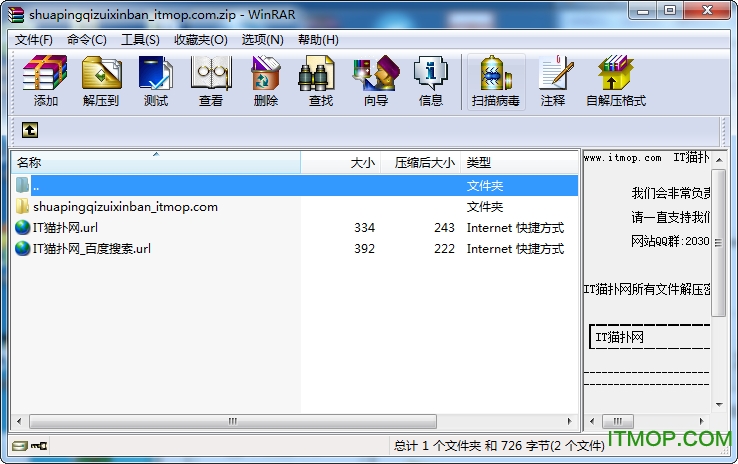
Task: Open the Comment (注释) toolbar icon
Action: (x=553, y=81)
